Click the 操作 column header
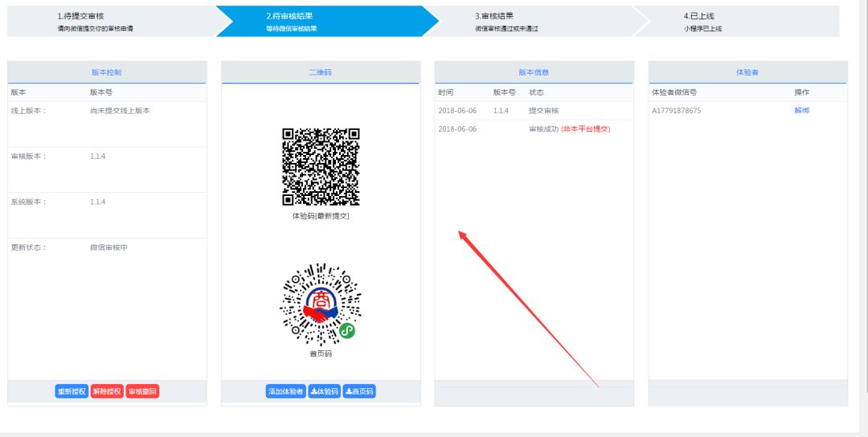This screenshot has height=437, width=868. click(801, 92)
